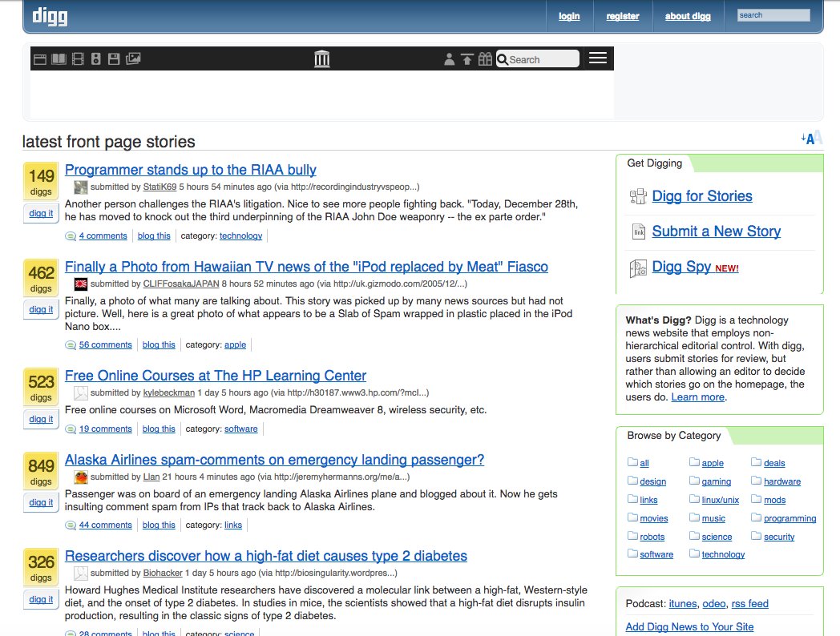Viewport: 840px width, 636px height.
Task: Click the archive toolbar Search field
Action: [x=537, y=59]
